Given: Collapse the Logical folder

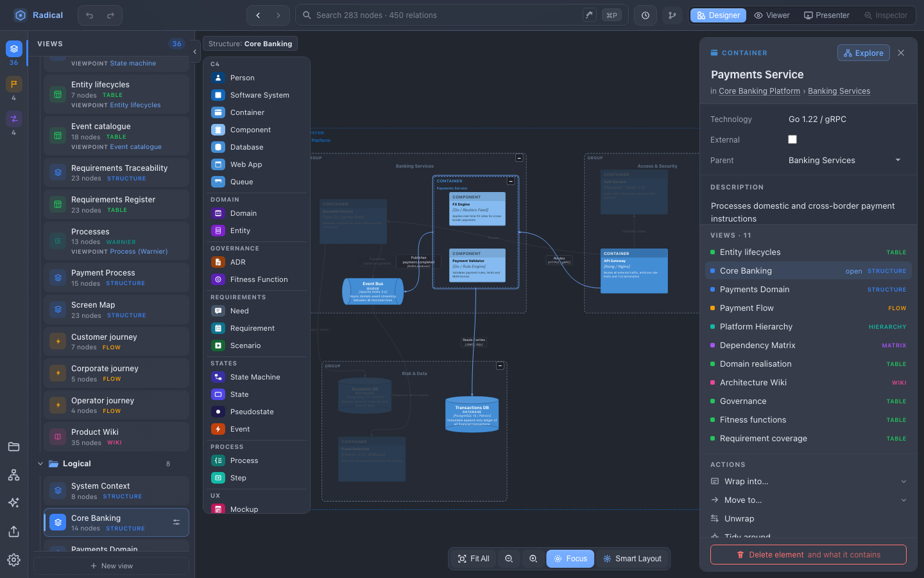Looking at the screenshot, I should coord(40,464).
